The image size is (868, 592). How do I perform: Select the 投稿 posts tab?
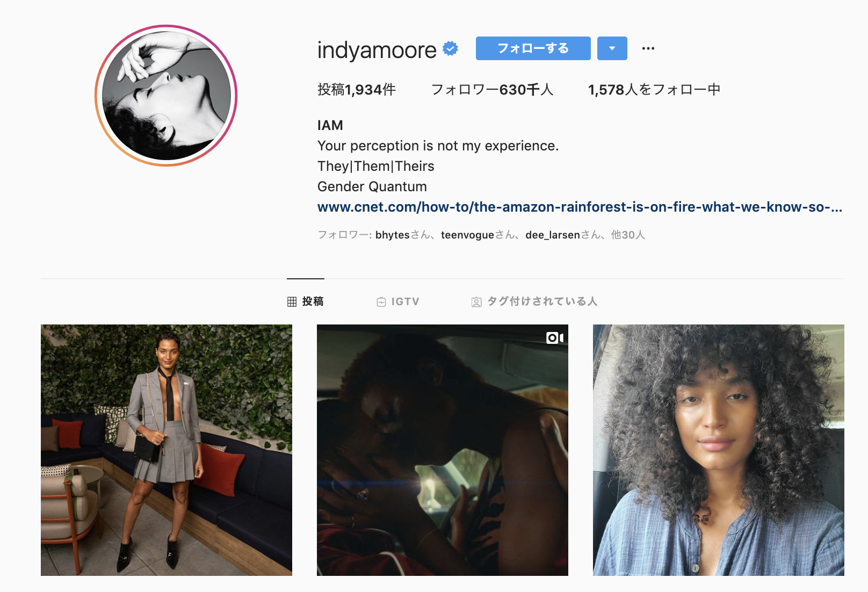(x=306, y=302)
